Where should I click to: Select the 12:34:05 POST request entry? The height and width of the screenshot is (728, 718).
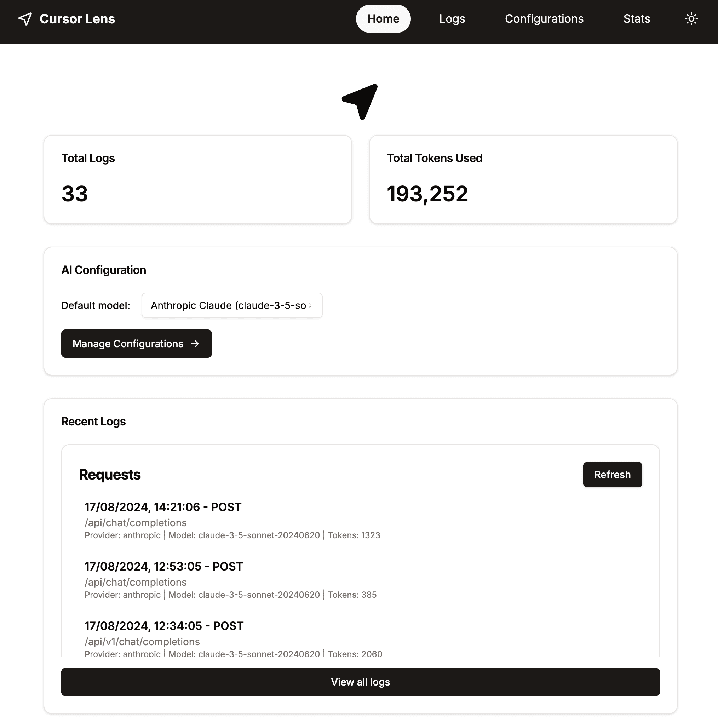tap(164, 626)
